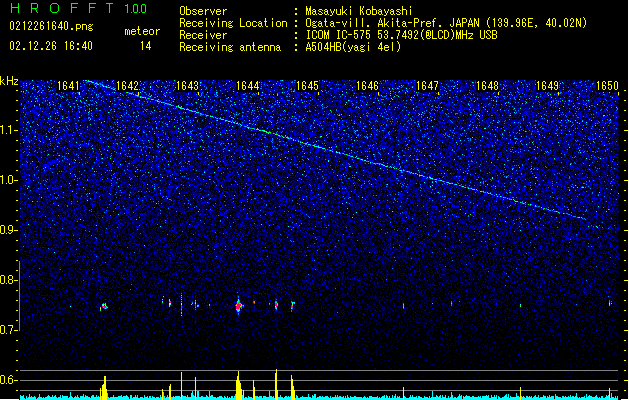The image size is (629, 400).
Task: Click the kHz axis unit label
Action: click(x=9, y=81)
